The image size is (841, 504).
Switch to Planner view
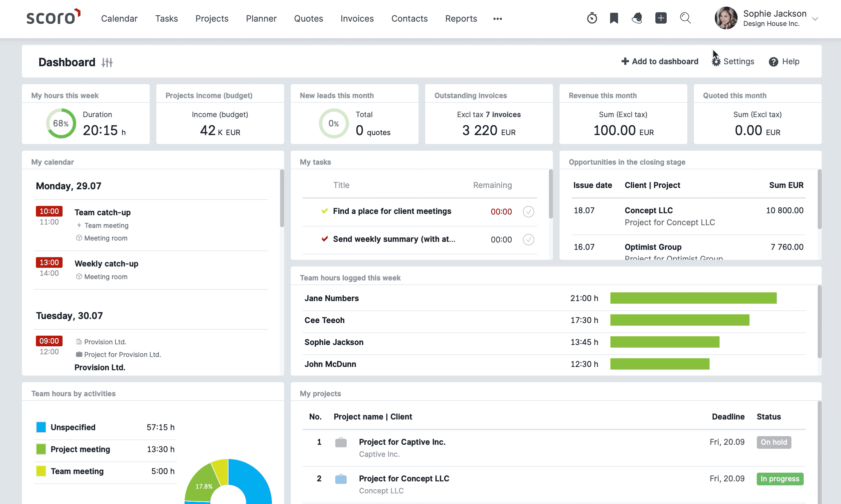point(261,18)
